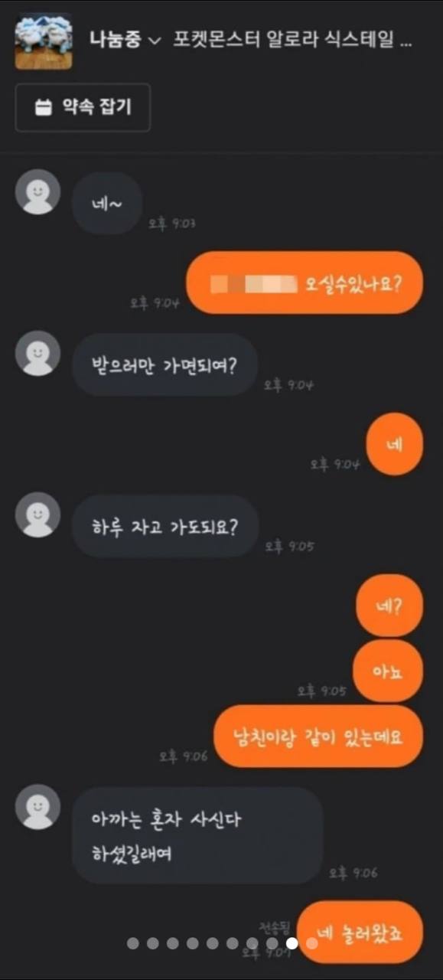Tap the avatar beside 받으러만 가면되여?
Image resolution: width=443 pixels, height=980 pixels.
click(38, 354)
